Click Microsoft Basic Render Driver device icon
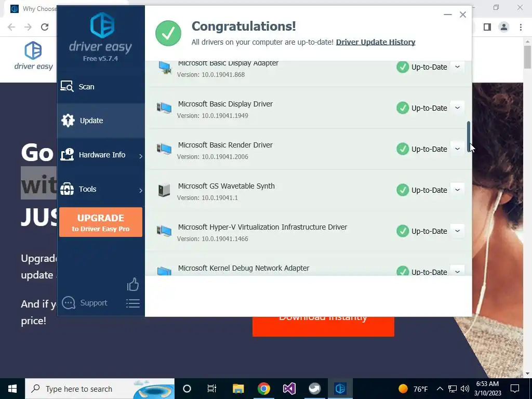Image resolution: width=532 pixels, height=399 pixels. point(164,149)
